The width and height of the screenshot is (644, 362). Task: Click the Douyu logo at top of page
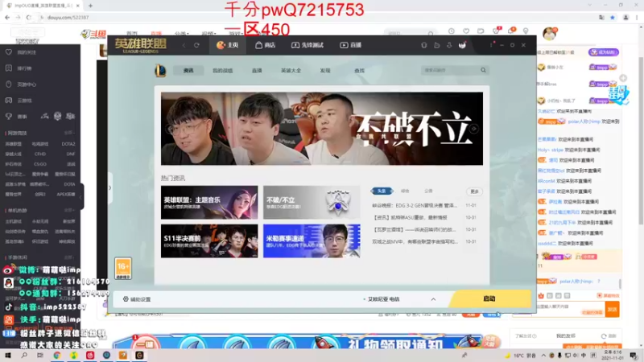tap(93, 34)
